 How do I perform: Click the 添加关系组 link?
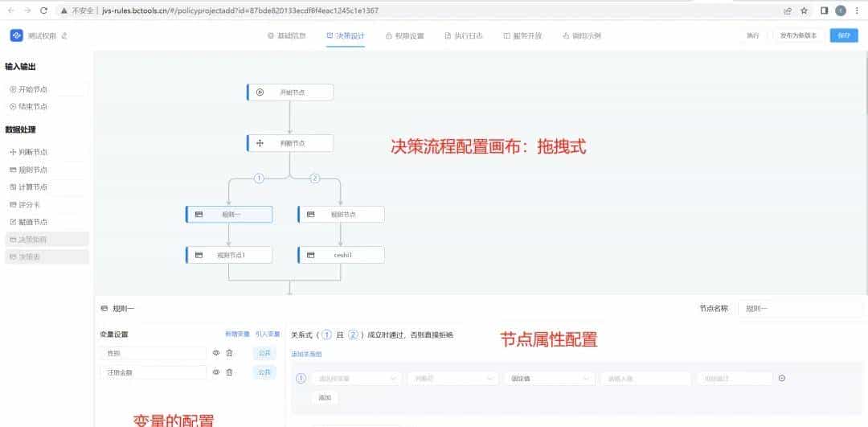pyautogui.click(x=306, y=354)
